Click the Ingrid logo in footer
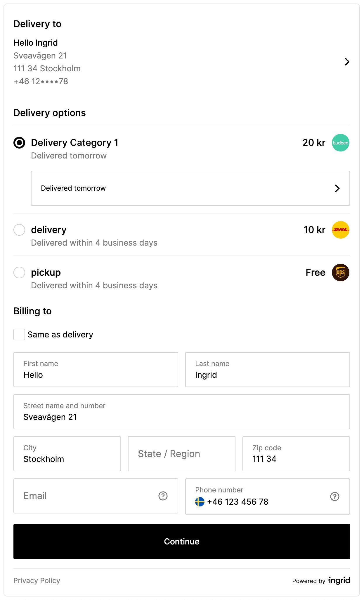The width and height of the screenshot is (364, 600). pyautogui.click(x=339, y=580)
